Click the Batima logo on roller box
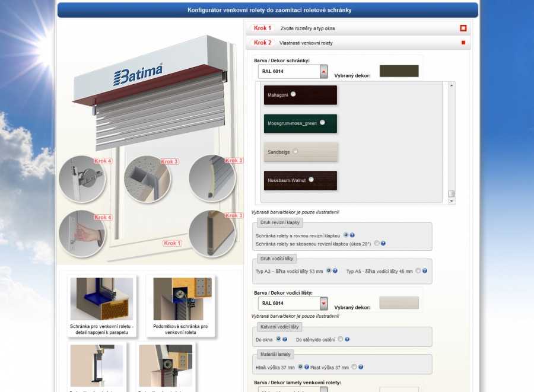 137,75
